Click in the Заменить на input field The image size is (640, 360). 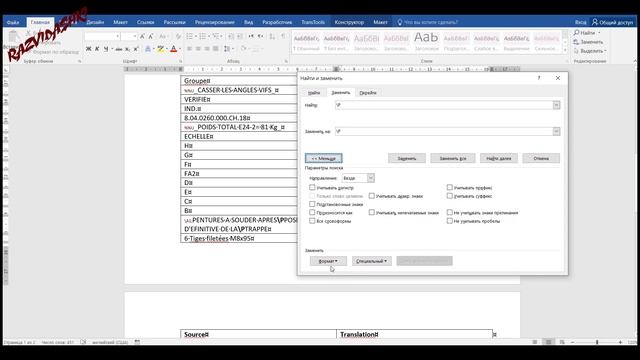444,131
